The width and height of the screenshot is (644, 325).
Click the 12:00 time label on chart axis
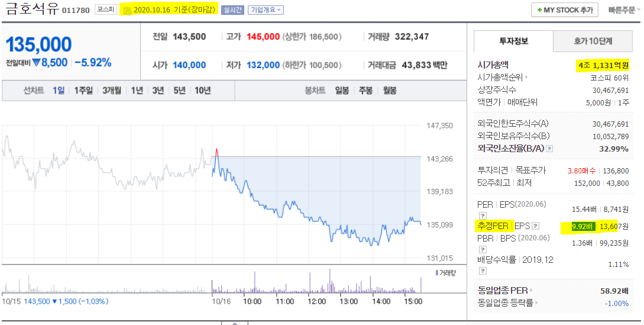tap(316, 301)
